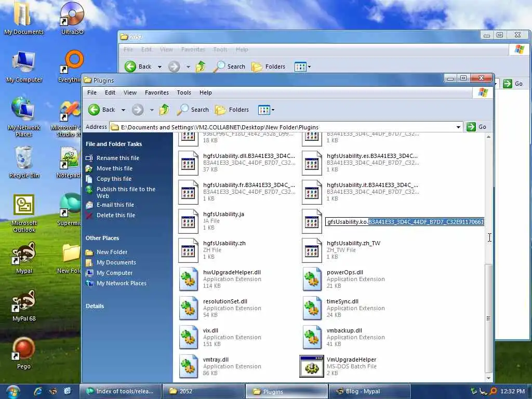The height and width of the screenshot is (399, 532).
Task: Select the hgfsUsability.it file icon
Action: coord(312,192)
